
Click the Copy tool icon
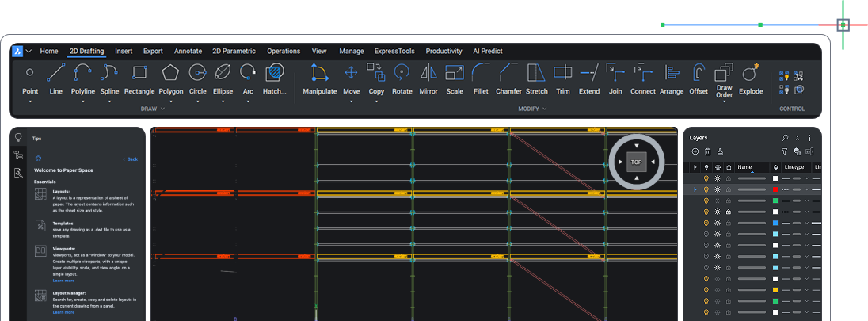coord(376,72)
